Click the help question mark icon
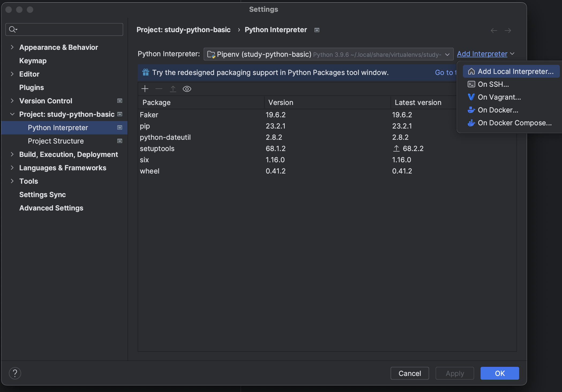Viewport: 562px width, 392px height. click(15, 373)
